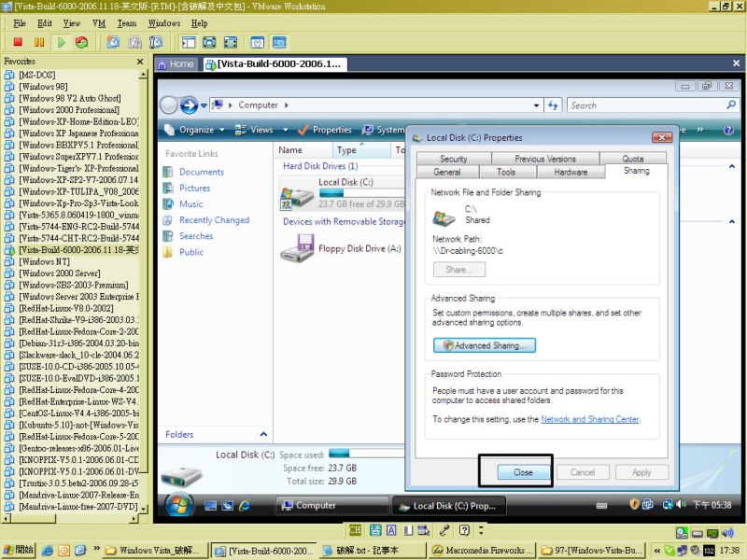Click the Explorer help question mark icon
Screen dimensions: 747x560
pyautogui.click(x=728, y=130)
